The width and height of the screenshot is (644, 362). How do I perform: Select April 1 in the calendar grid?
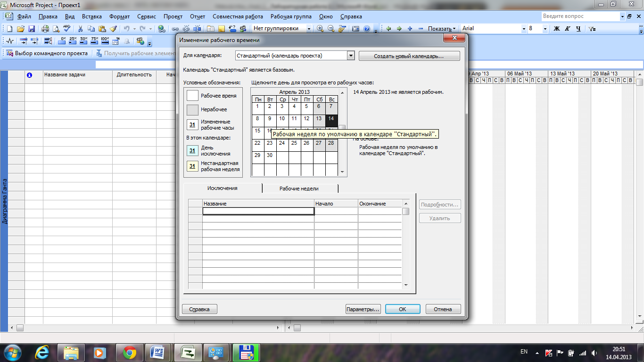(257, 109)
